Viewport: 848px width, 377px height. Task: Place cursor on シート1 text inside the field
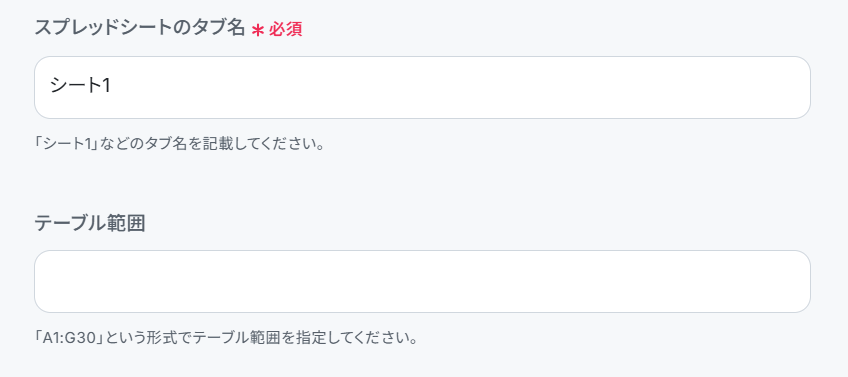click(x=81, y=86)
